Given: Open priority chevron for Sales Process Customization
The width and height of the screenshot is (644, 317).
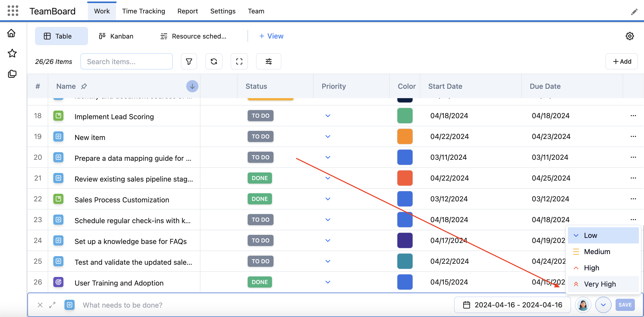Looking at the screenshot, I should point(328,199).
